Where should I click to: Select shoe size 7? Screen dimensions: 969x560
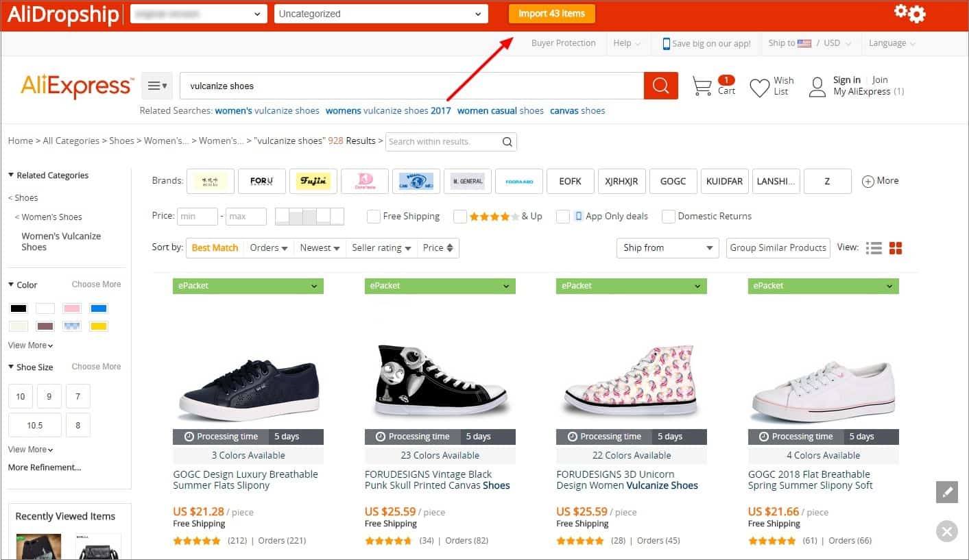click(x=78, y=396)
